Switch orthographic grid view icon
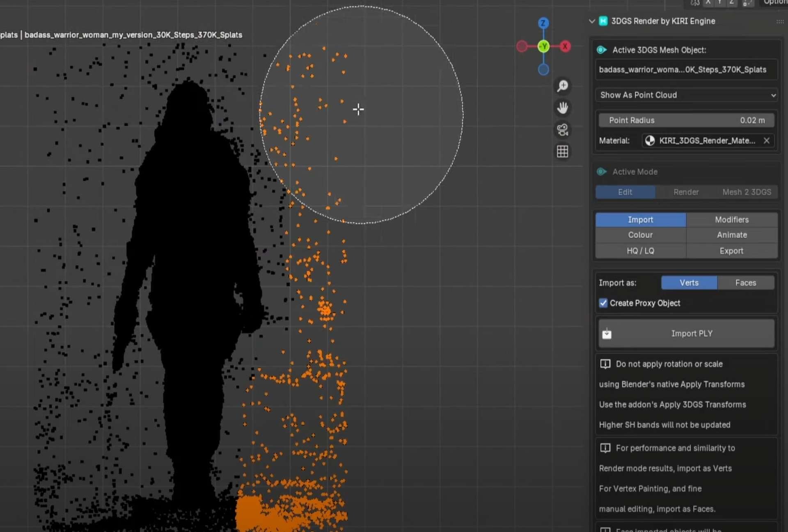The image size is (788, 532). (x=562, y=151)
